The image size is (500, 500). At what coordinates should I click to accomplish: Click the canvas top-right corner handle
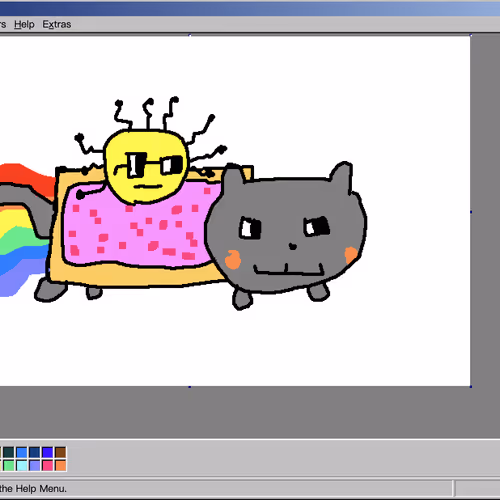coord(471,35)
